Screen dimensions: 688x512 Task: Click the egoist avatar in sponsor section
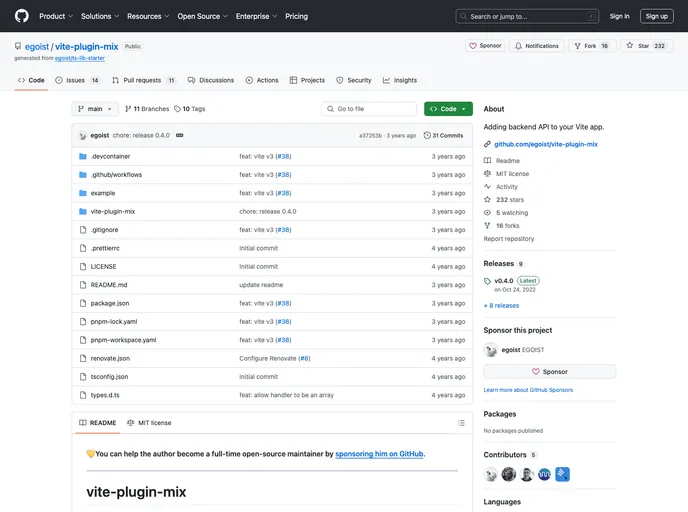491,350
